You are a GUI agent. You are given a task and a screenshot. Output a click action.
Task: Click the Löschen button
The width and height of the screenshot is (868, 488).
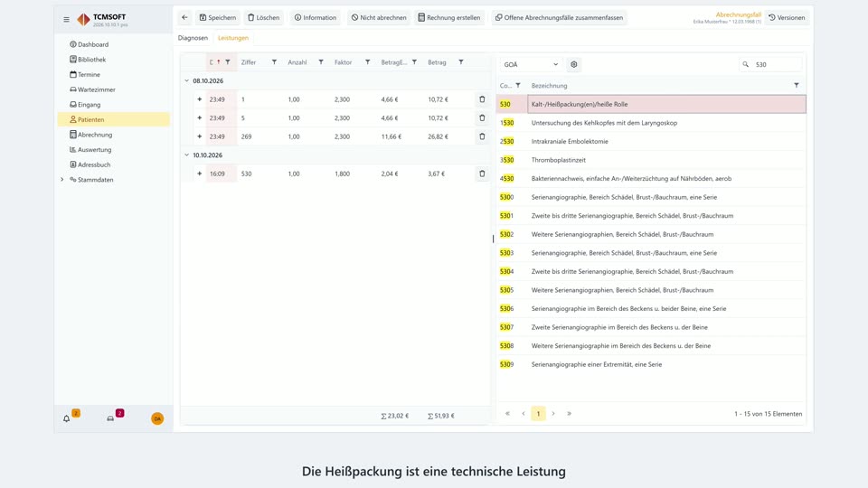263,18
